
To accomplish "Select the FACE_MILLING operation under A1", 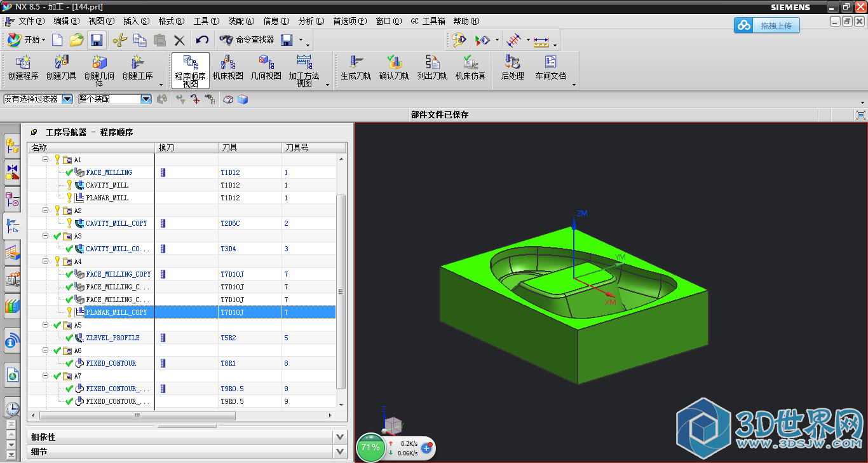I will (109, 172).
